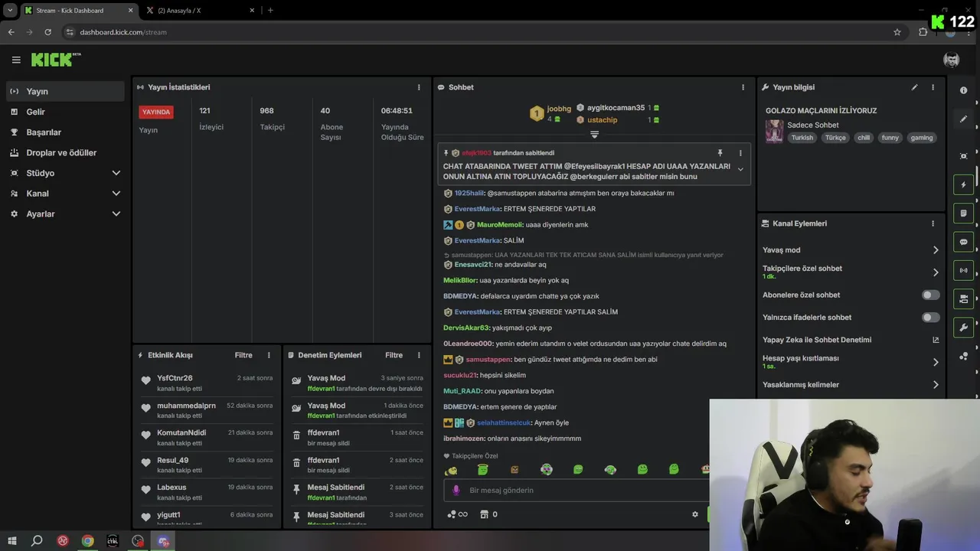Toggle Yalnızca ifadelerle sohbet switch
The image size is (980, 551).
pos(931,317)
